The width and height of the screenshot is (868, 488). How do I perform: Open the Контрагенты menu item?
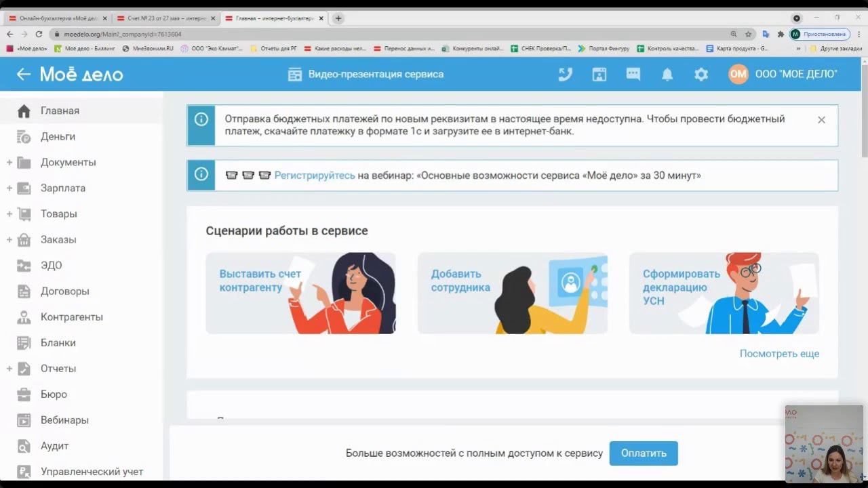81,317
